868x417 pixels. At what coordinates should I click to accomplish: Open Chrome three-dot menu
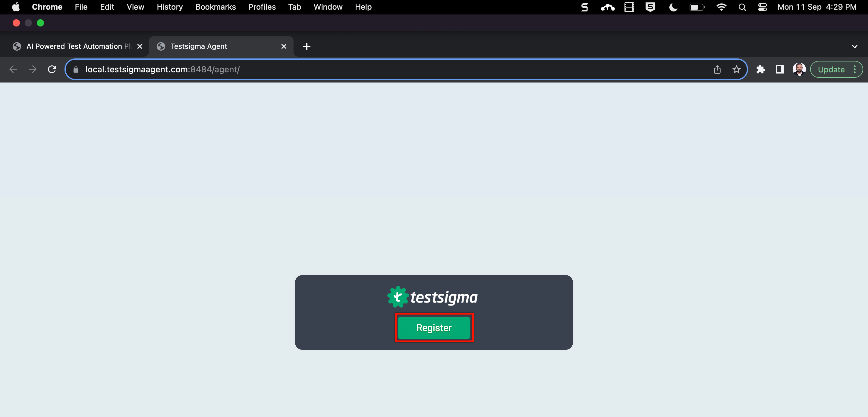click(854, 69)
